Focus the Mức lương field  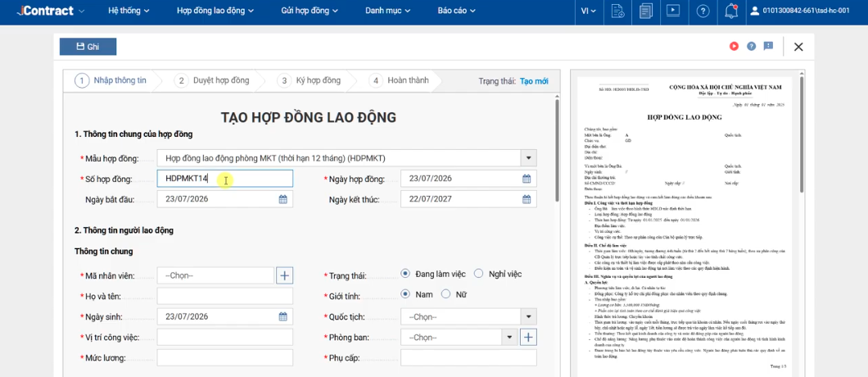[224, 357]
